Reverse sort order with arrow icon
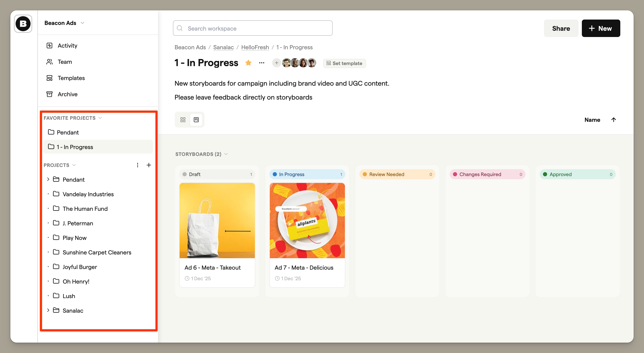This screenshot has height=353, width=644. [613, 120]
